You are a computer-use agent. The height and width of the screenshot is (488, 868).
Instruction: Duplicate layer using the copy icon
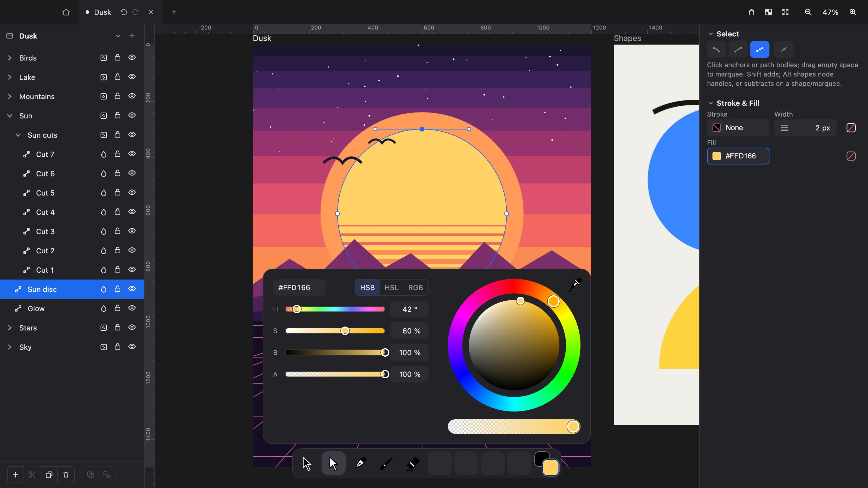[x=49, y=475]
